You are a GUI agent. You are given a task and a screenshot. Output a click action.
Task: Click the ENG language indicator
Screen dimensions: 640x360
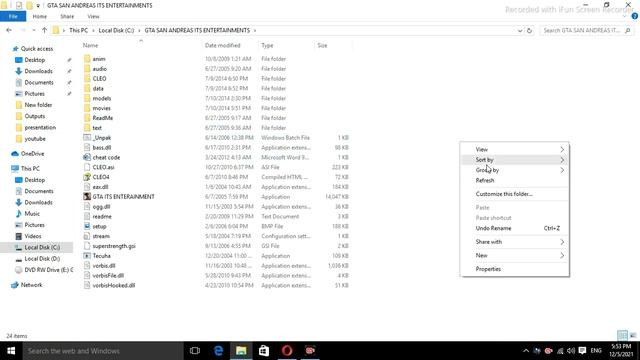tap(596, 351)
